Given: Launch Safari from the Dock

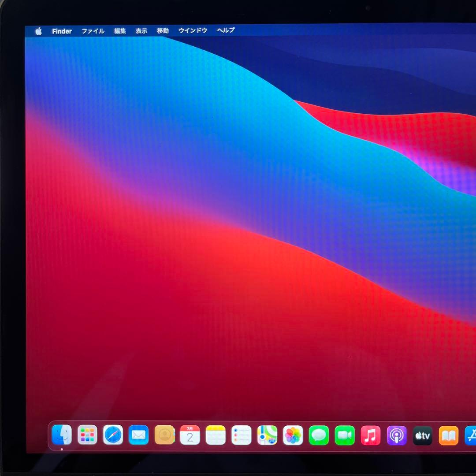Looking at the screenshot, I should 113,435.
